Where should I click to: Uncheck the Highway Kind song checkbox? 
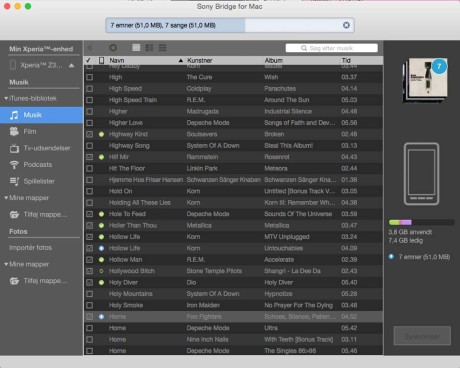click(x=90, y=134)
